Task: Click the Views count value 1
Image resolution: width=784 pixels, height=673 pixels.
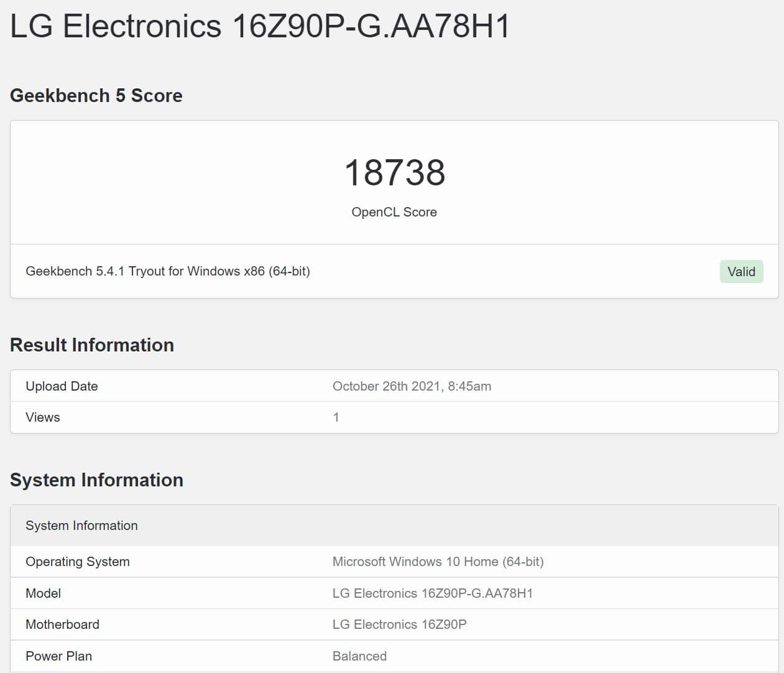Action: [x=336, y=417]
